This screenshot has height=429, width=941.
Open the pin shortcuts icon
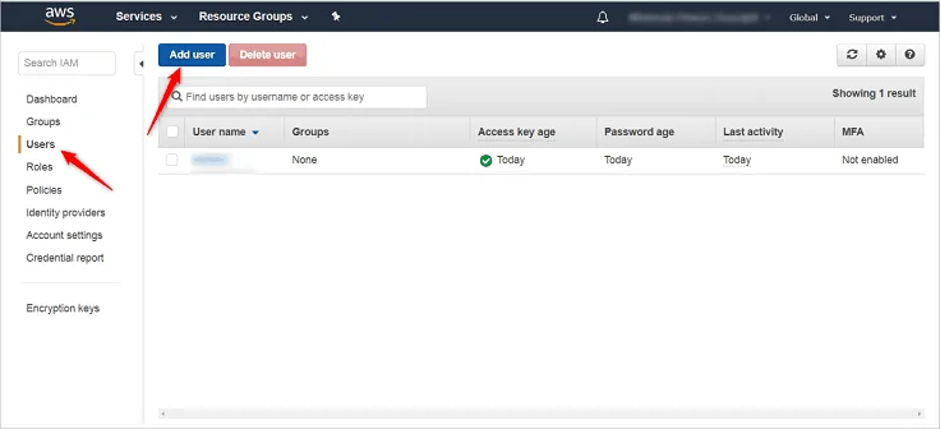point(336,17)
